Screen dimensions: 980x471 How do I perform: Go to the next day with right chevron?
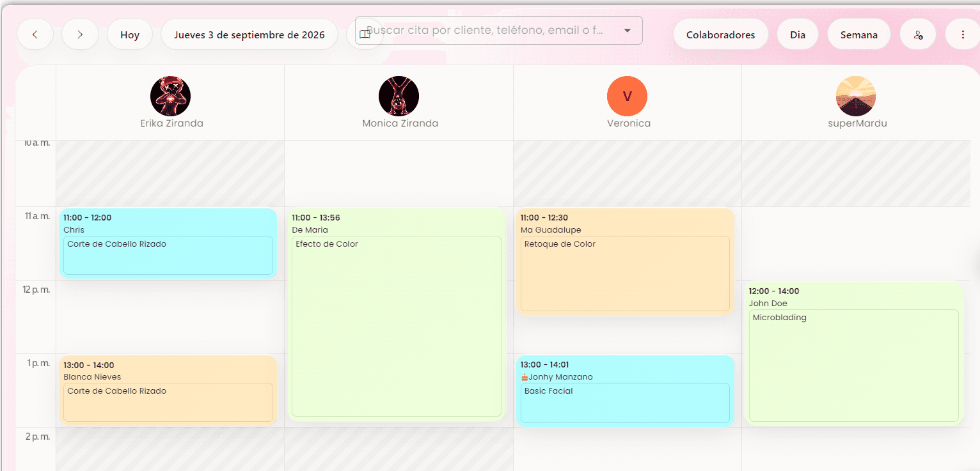tap(80, 35)
